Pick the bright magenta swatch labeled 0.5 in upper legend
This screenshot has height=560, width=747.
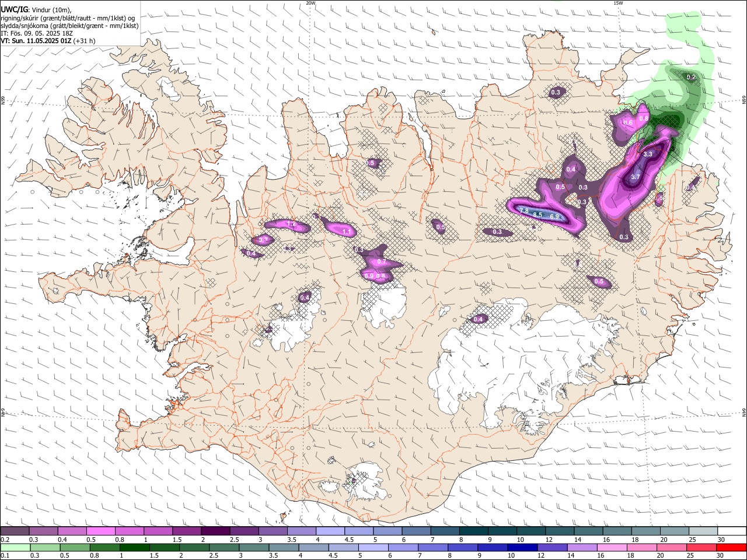click(x=100, y=531)
